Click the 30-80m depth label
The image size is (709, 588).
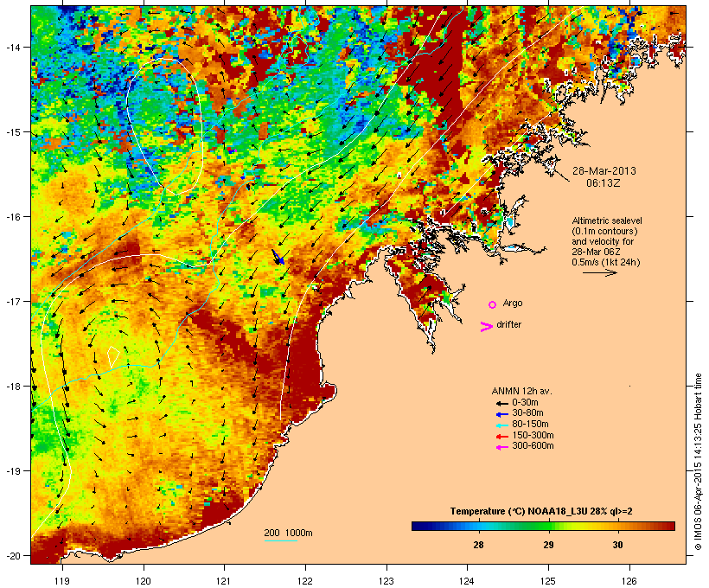(527, 413)
